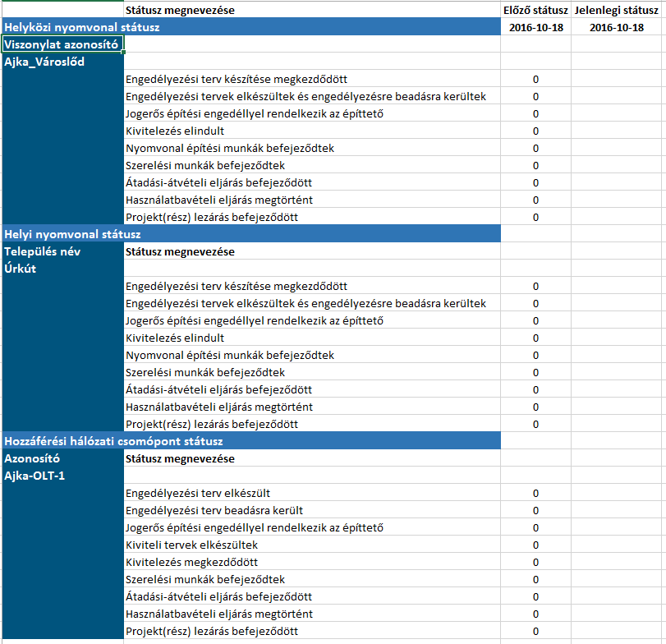Click the 0 value beside 'Kiviteli tervek elkészültek'

tap(535, 545)
